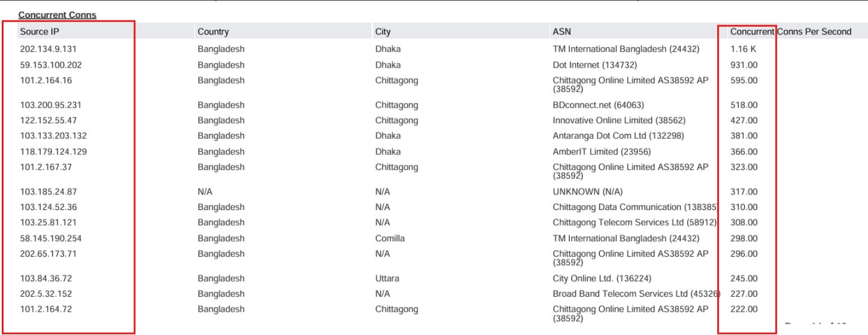Click the IP address 103.200.95.231
The image size is (868, 335).
pos(51,105)
